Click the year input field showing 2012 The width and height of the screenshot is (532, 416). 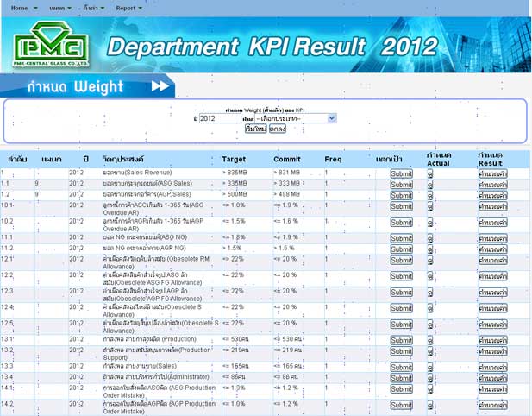click(219, 118)
